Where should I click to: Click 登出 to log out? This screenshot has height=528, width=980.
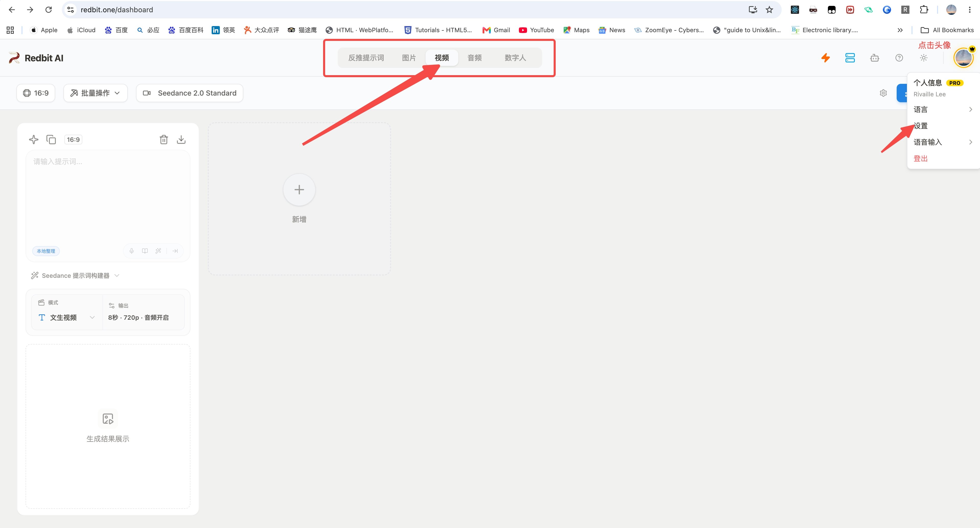(943, 159)
